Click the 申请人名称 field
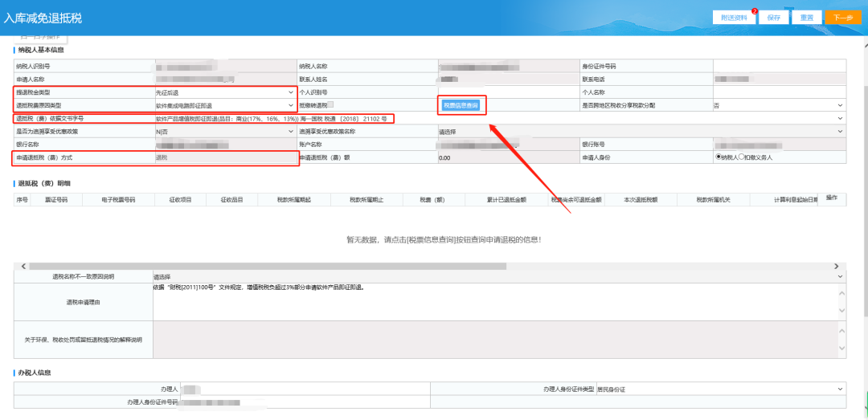The width and height of the screenshot is (868, 420). tap(225, 80)
